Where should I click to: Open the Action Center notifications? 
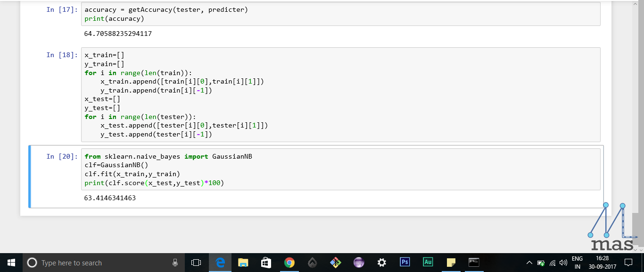[x=628, y=263]
